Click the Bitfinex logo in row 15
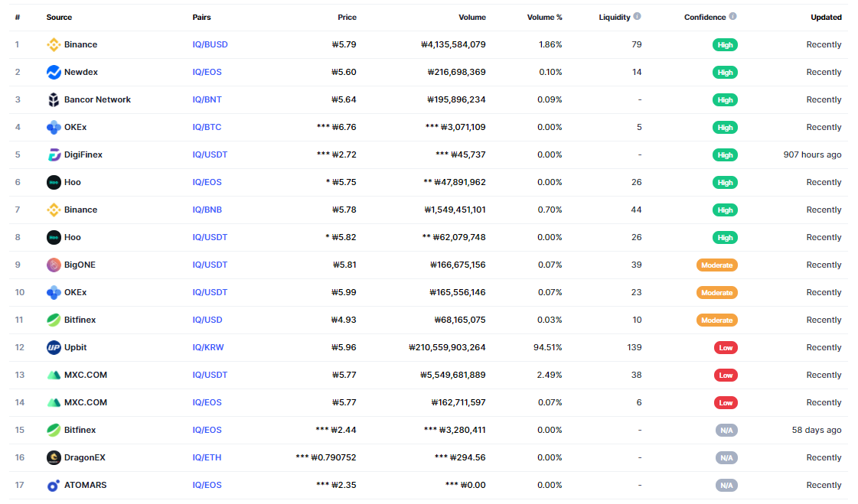 (54, 431)
